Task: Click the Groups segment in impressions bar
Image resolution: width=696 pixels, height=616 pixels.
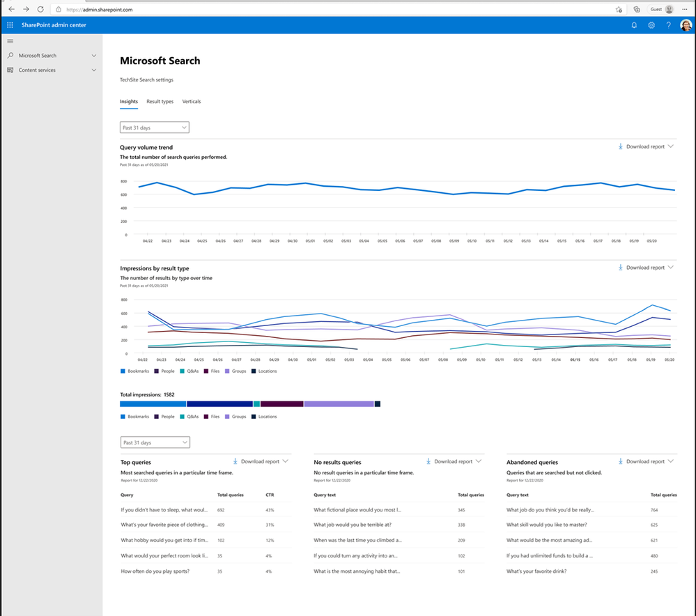Action: [x=339, y=403]
